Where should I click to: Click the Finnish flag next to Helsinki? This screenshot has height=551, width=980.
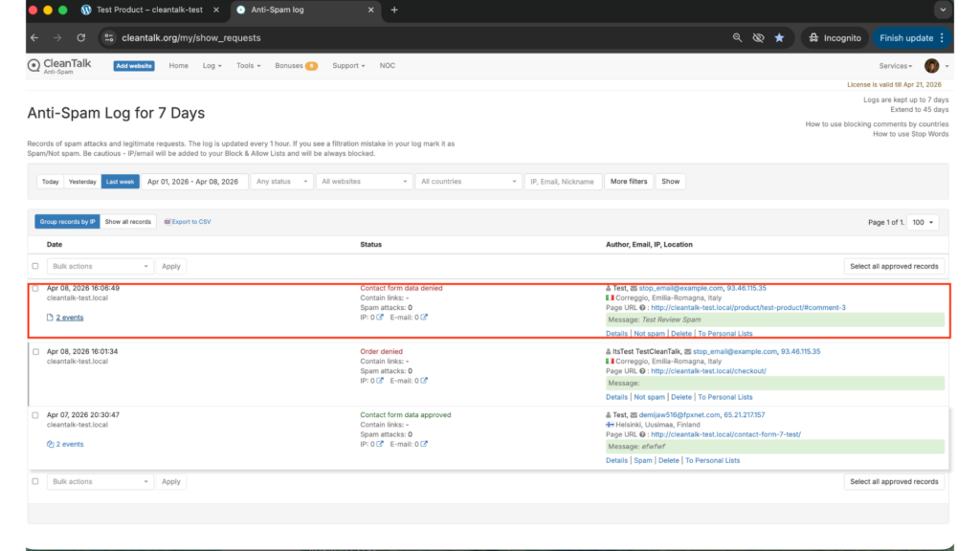[609, 424]
